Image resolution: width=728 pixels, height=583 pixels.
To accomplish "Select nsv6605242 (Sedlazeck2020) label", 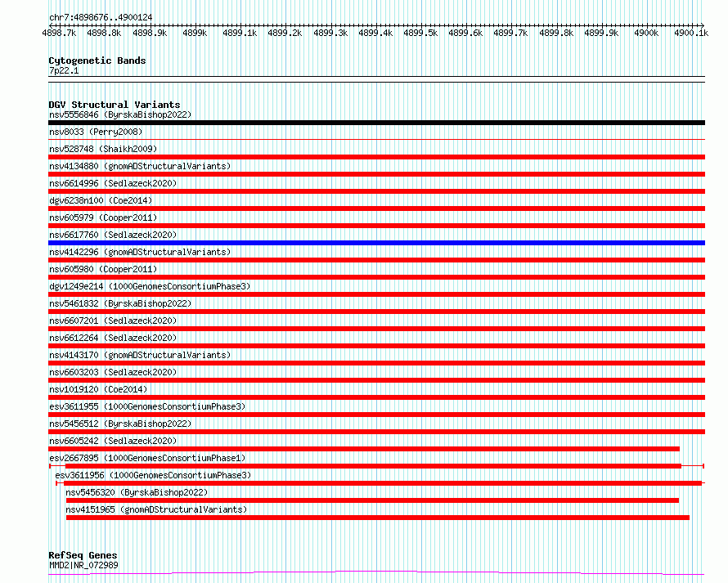I will 113,441.
